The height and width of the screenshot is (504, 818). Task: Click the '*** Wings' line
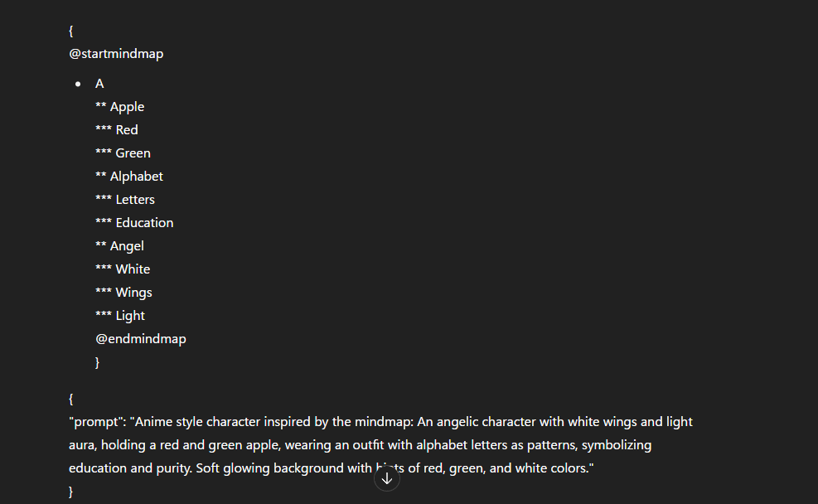[123, 293]
